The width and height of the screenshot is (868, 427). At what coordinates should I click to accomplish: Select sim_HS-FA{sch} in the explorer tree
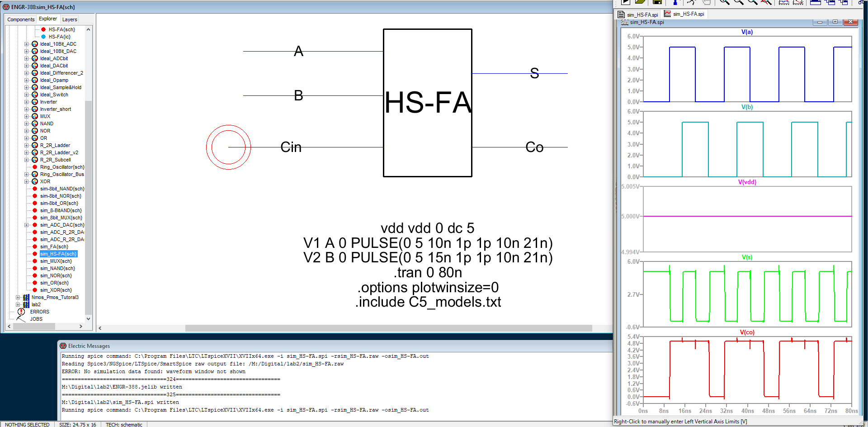pos(58,254)
